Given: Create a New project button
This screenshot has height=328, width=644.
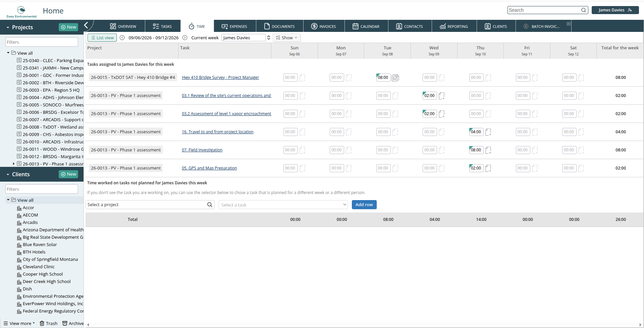Looking at the screenshot, I should click(x=68, y=27).
